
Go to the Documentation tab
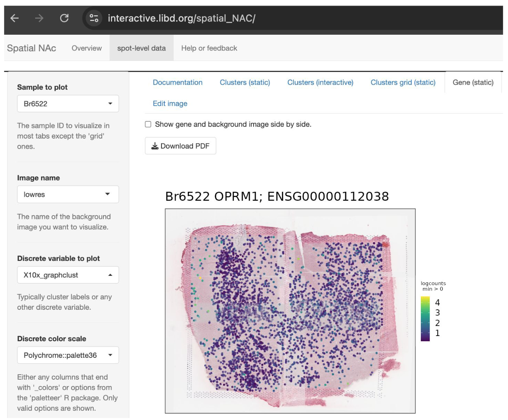[177, 82]
